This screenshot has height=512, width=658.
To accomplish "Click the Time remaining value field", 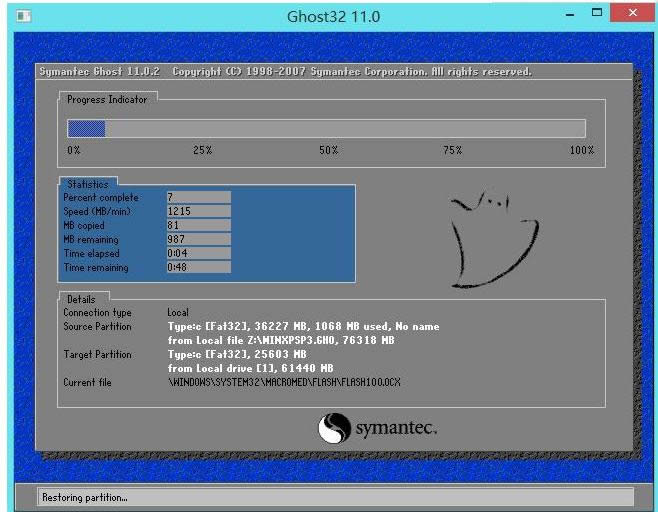I will click(x=198, y=267).
